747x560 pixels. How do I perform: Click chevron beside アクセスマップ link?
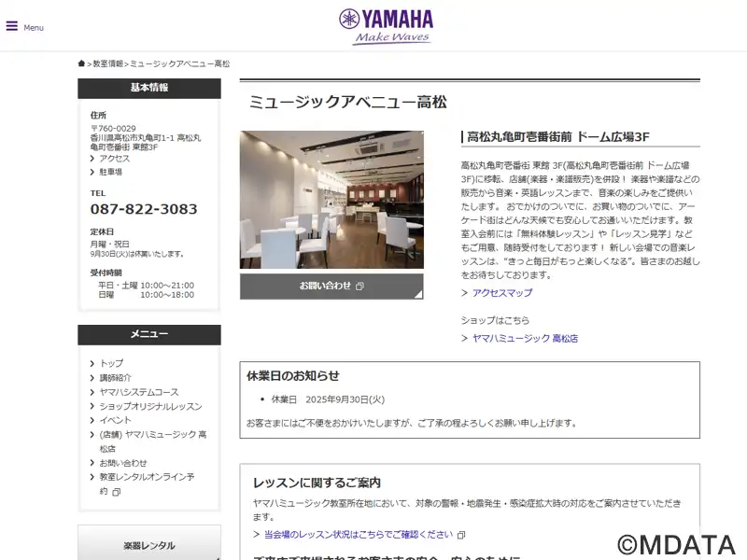(464, 293)
